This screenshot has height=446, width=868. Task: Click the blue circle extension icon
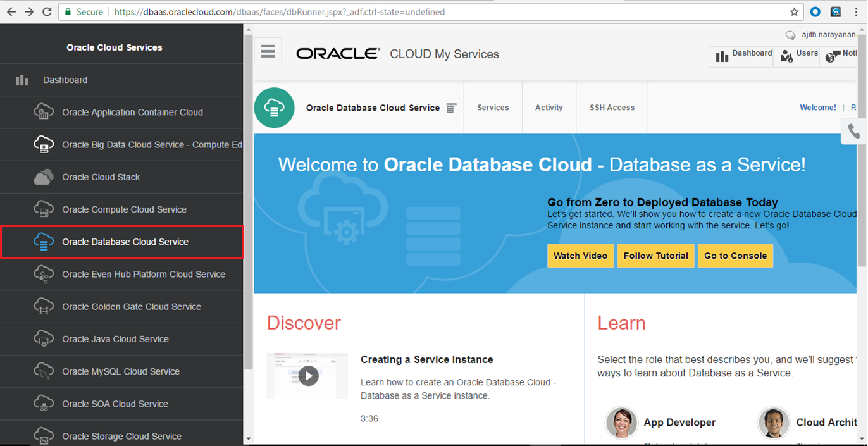coord(815,12)
